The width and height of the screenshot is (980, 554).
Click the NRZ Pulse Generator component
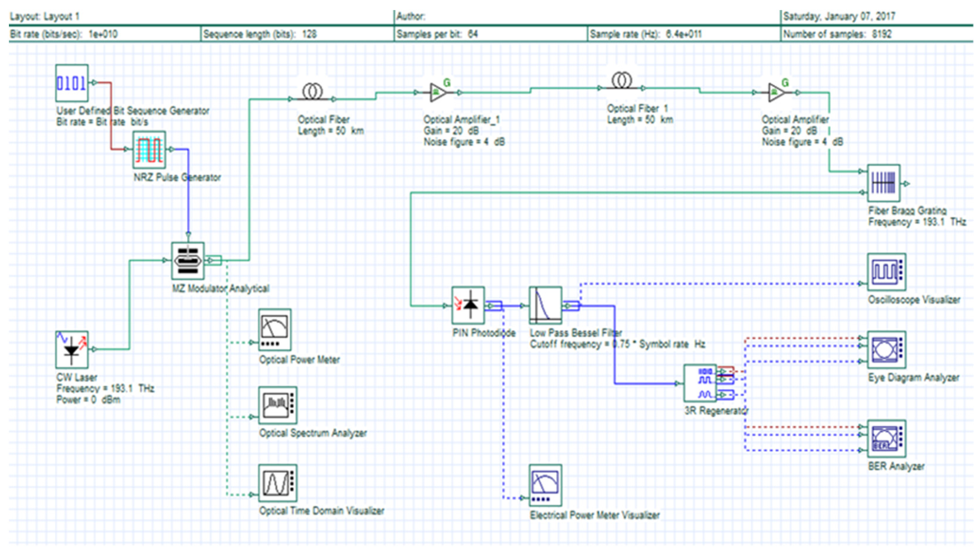tap(149, 149)
